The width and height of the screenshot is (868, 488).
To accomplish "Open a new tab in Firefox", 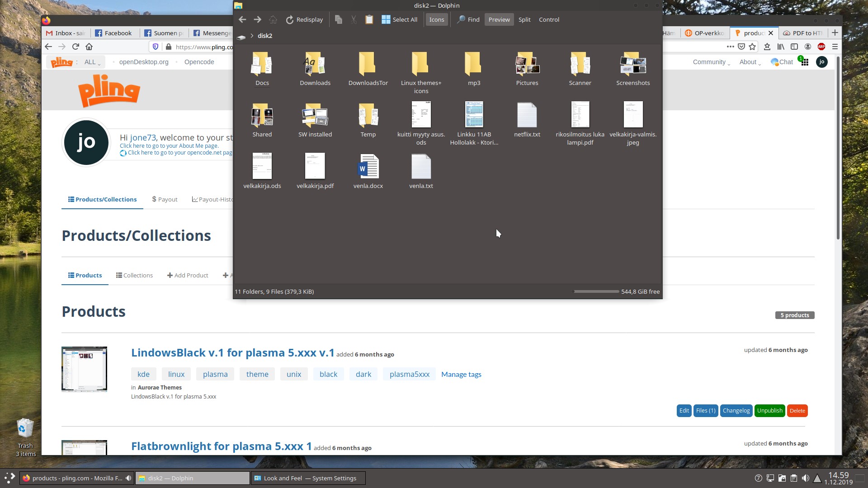I will 835,33.
